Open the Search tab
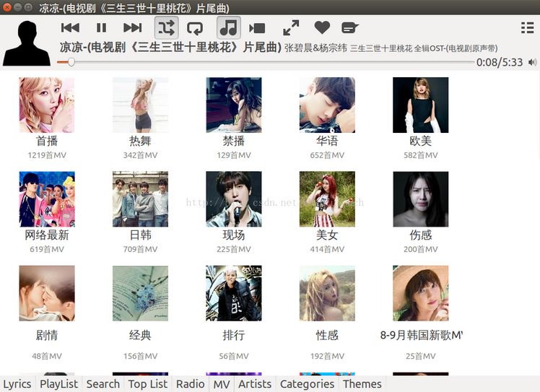The height and width of the screenshot is (392, 540). click(103, 384)
